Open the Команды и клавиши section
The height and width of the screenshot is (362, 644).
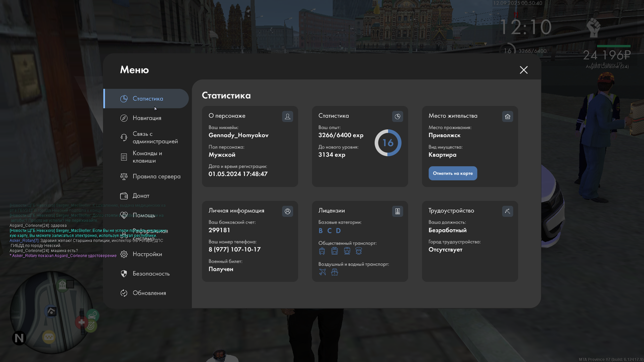pyautogui.click(x=146, y=157)
